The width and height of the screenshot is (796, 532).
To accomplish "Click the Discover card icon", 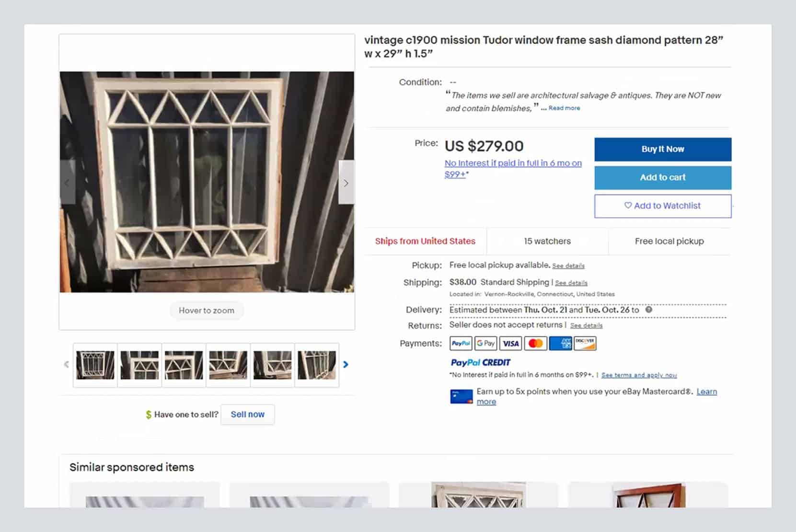I will (x=585, y=343).
